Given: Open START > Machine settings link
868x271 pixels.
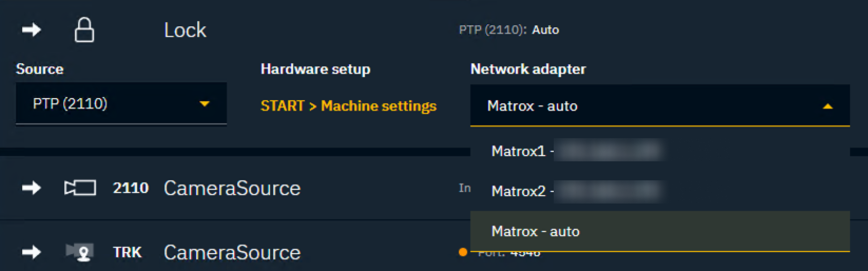Looking at the screenshot, I should (349, 106).
